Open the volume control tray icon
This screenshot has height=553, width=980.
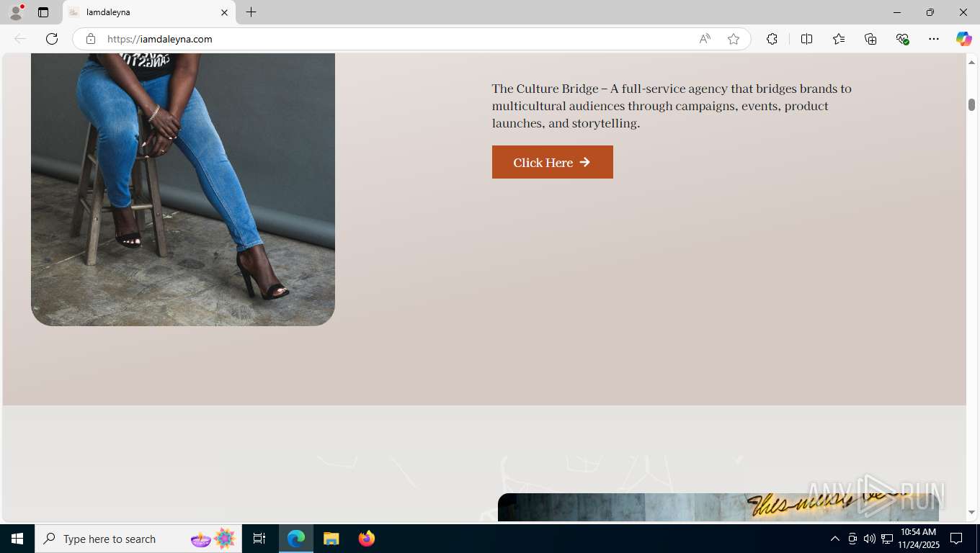pyautogui.click(x=869, y=539)
